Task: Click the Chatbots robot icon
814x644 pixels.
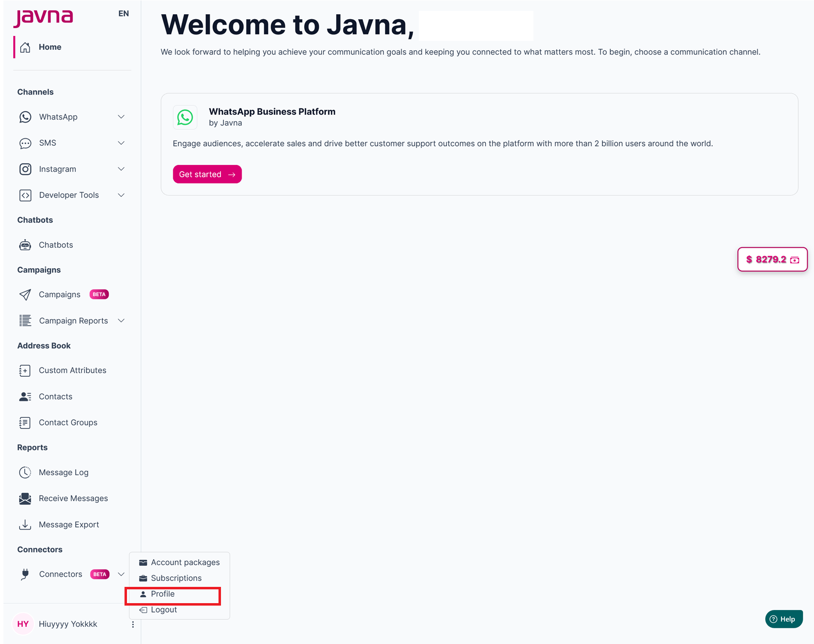Action: point(25,245)
